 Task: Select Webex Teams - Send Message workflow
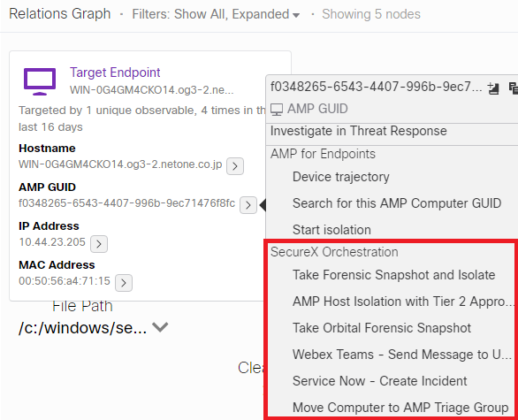point(402,355)
